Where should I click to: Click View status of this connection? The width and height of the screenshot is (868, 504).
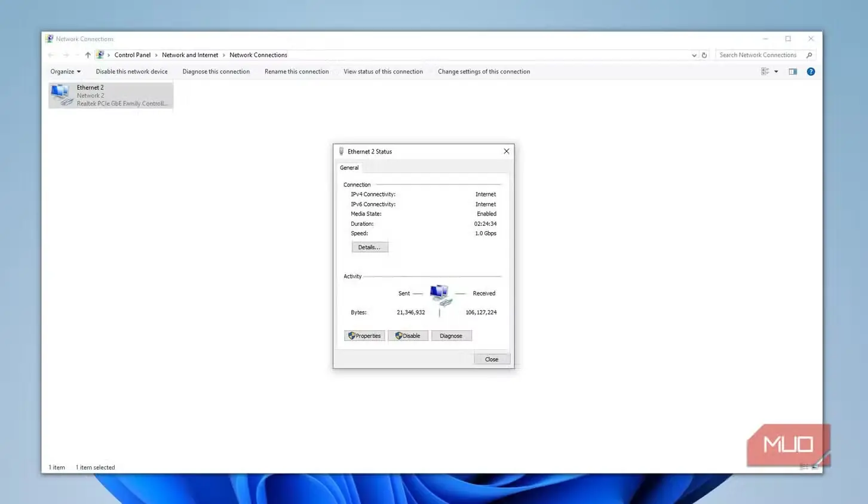pyautogui.click(x=383, y=72)
